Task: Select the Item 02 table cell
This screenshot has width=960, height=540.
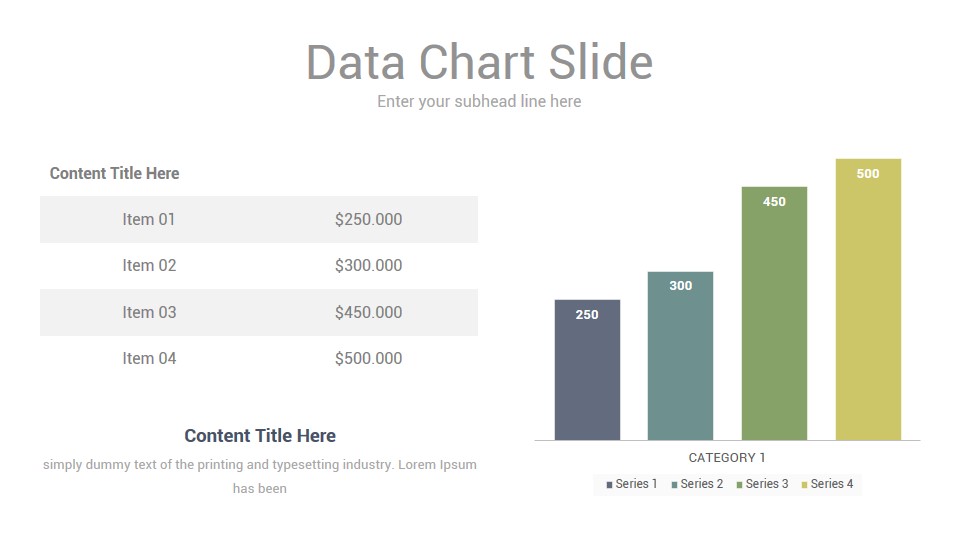Action: [149, 265]
